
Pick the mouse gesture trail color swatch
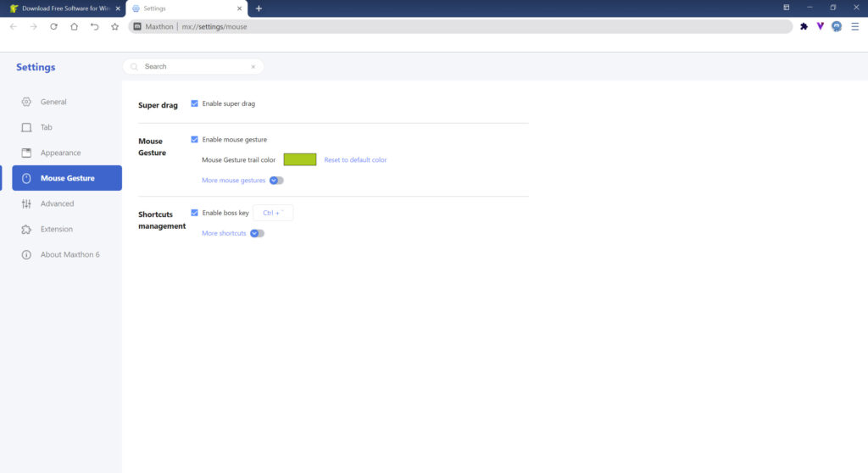pos(299,159)
